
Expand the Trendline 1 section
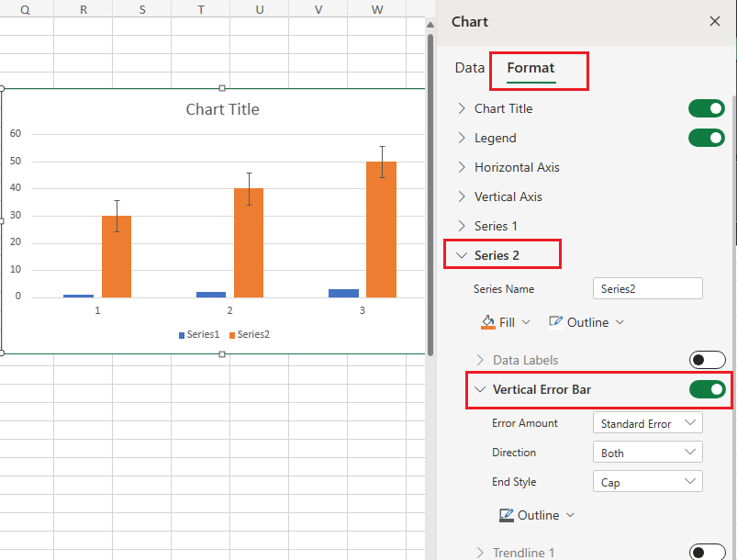[x=480, y=553]
